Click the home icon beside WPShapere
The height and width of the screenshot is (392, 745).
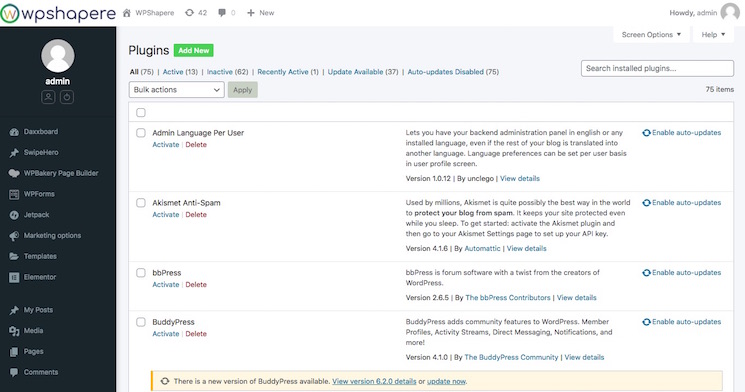(127, 13)
